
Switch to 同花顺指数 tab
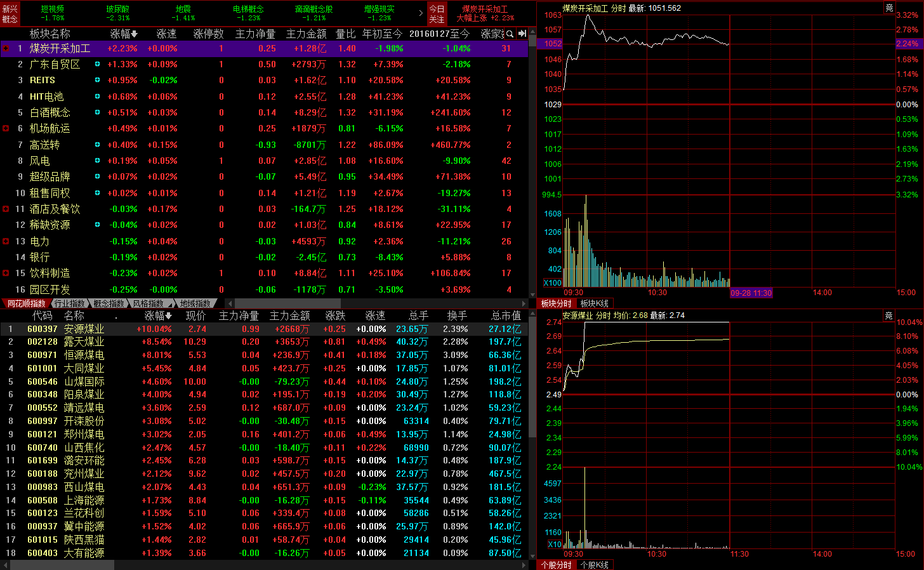(x=27, y=303)
